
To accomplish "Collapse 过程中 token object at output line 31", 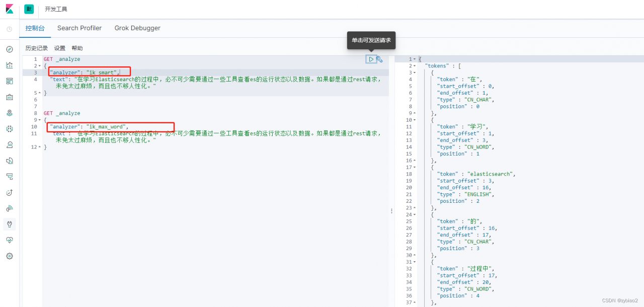I will [x=415, y=262].
